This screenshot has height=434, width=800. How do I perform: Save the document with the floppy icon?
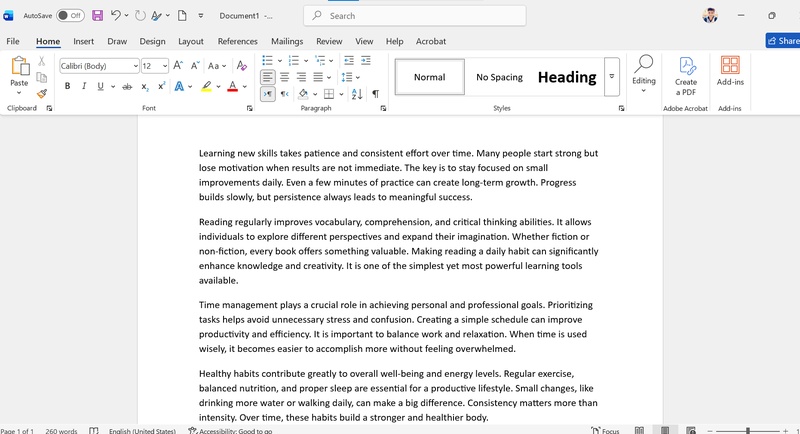click(97, 16)
